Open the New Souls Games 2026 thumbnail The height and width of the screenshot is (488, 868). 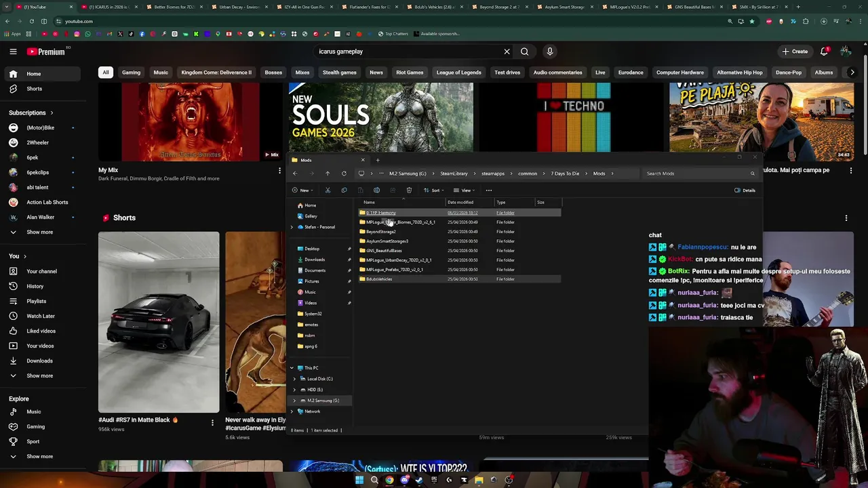pyautogui.click(x=381, y=117)
